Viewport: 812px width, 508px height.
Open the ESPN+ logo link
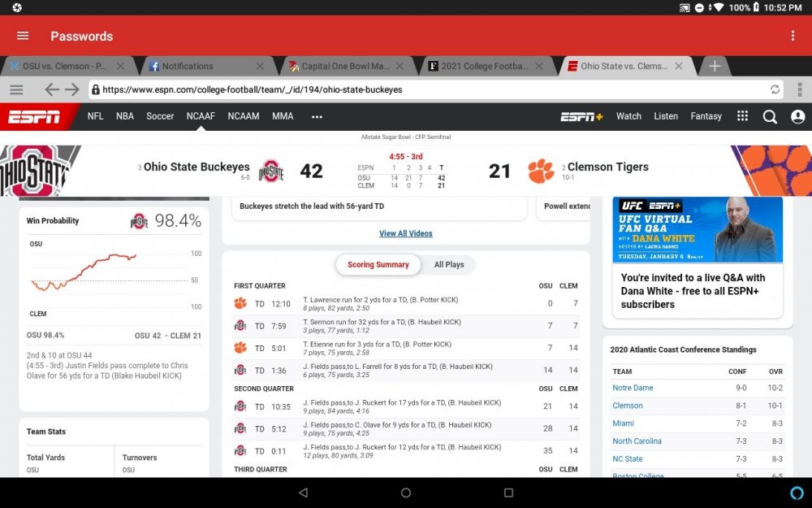pos(581,116)
